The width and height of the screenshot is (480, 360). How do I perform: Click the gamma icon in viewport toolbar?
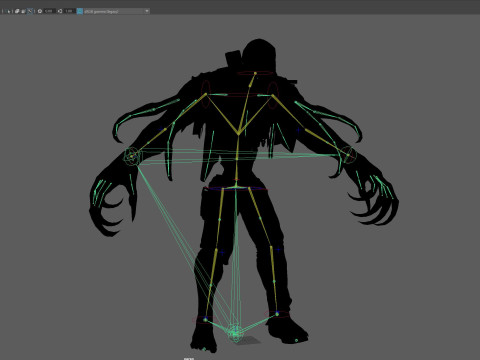60,11
